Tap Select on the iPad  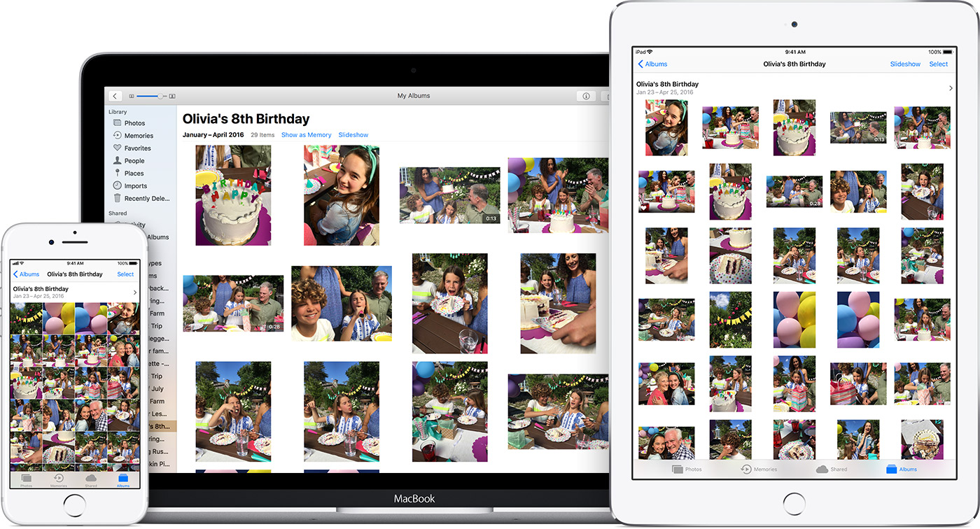pyautogui.click(x=939, y=64)
